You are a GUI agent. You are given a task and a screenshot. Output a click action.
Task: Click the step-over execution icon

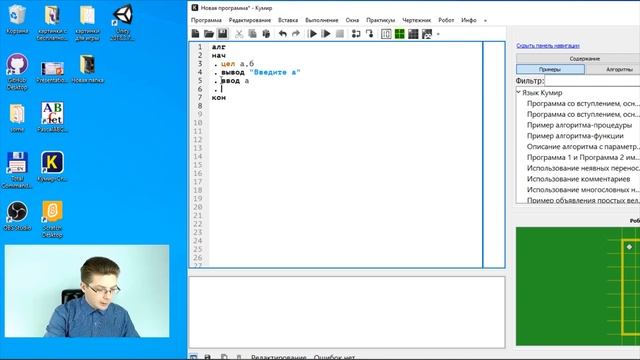356,34
